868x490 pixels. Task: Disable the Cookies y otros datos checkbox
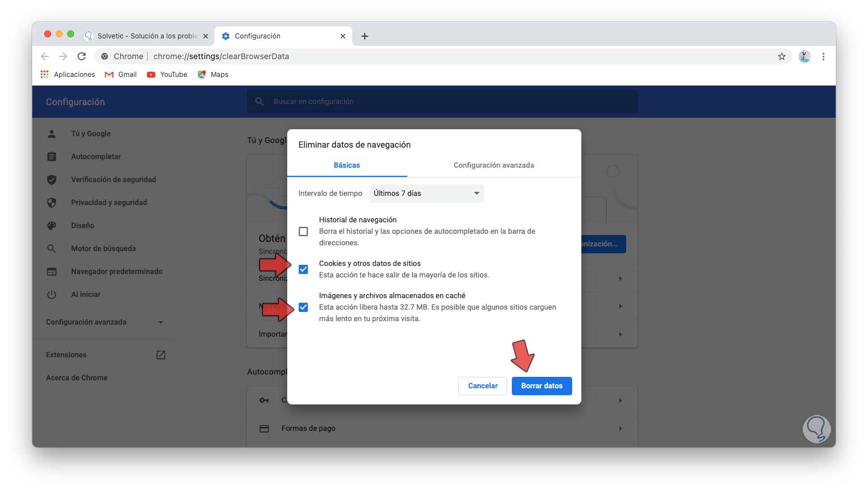[303, 269]
